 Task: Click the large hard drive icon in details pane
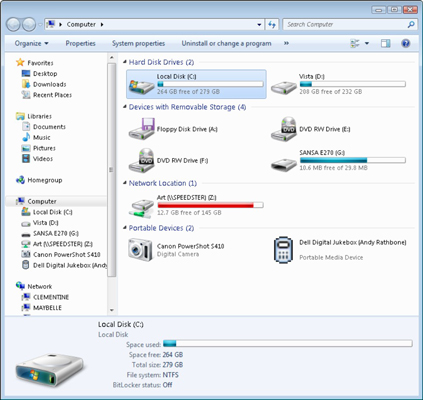pyautogui.click(x=50, y=371)
